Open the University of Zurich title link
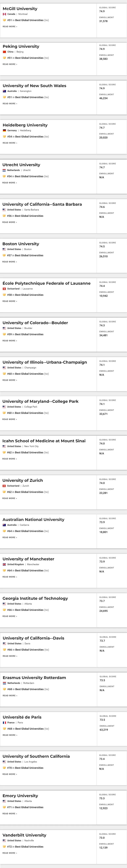 coord(23,480)
